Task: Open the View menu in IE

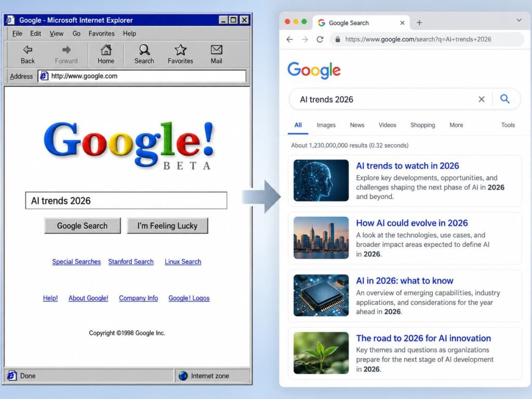Action: click(56, 34)
